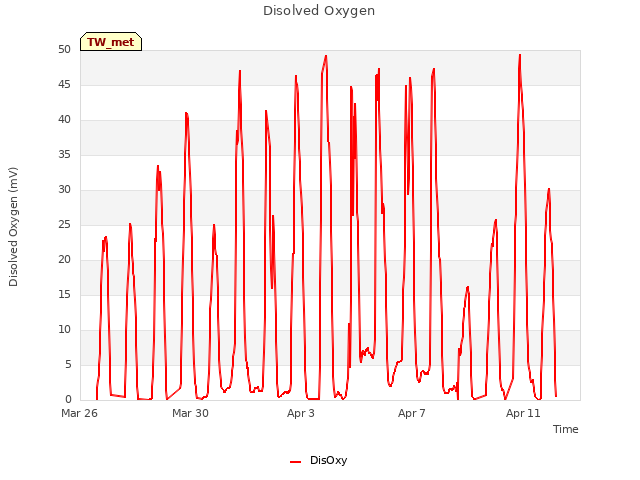Click the 'Disolved Oxygen (mV)' y-axis title
Image resolution: width=640 pixels, height=480 pixels.
tap(13, 227)
